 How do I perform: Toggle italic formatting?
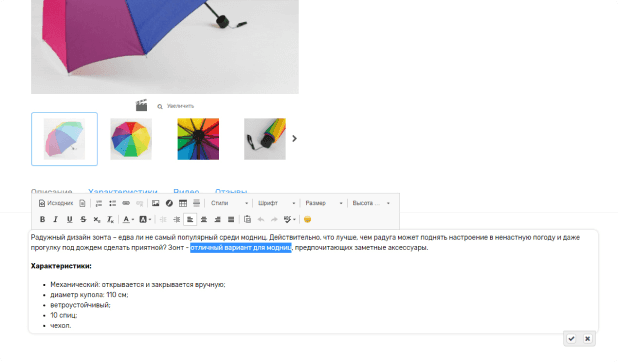point(56,219)
